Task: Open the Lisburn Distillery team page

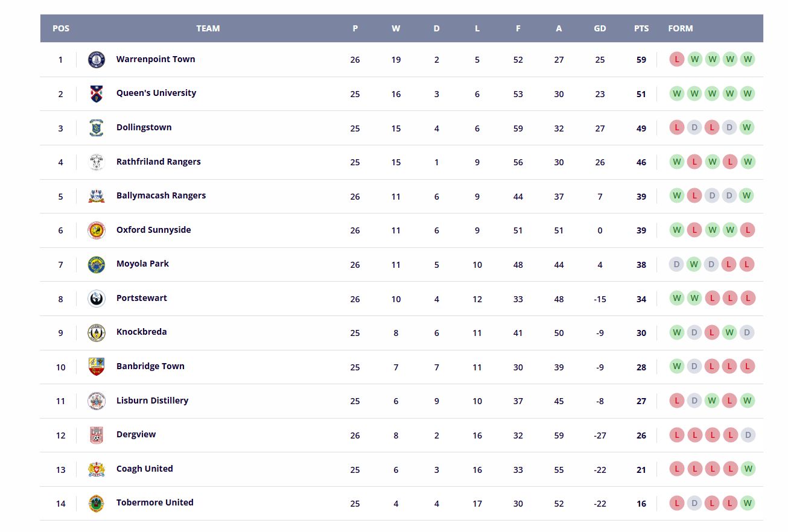Action: point(153,401)
